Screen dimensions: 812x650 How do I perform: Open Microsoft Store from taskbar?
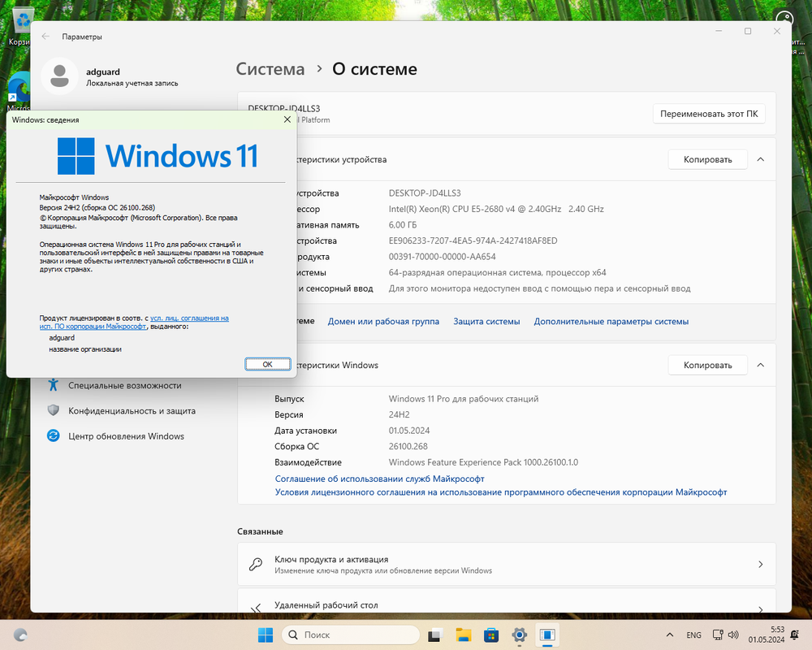point(491,635)
